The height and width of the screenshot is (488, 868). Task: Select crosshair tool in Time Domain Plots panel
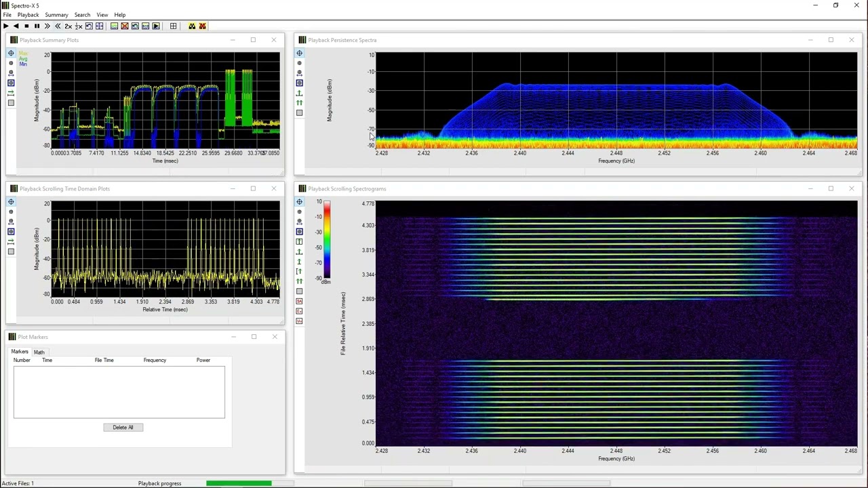pos(11,202)
